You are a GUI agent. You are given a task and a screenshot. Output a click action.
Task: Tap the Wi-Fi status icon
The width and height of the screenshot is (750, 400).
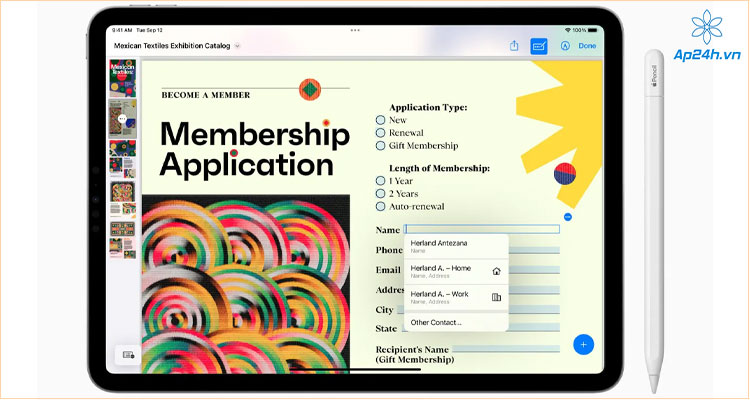coord(568,30)
